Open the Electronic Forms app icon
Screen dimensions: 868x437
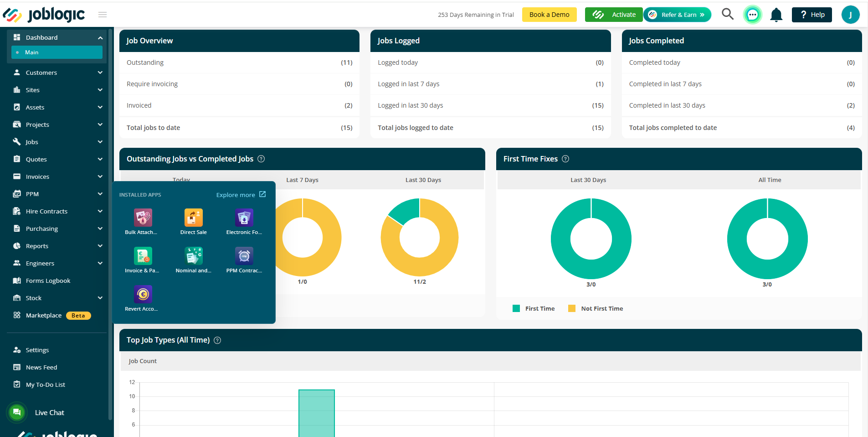pos(244,218)
